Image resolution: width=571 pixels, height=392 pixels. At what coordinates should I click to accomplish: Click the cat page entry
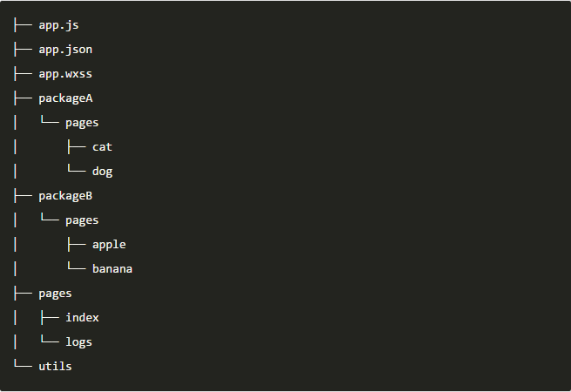(x=102, y=147)
